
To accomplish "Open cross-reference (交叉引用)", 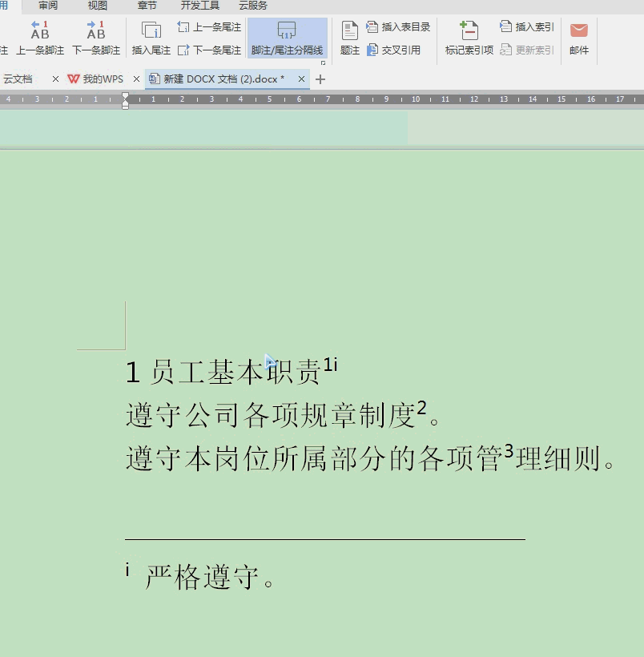I will pos(393,50).
